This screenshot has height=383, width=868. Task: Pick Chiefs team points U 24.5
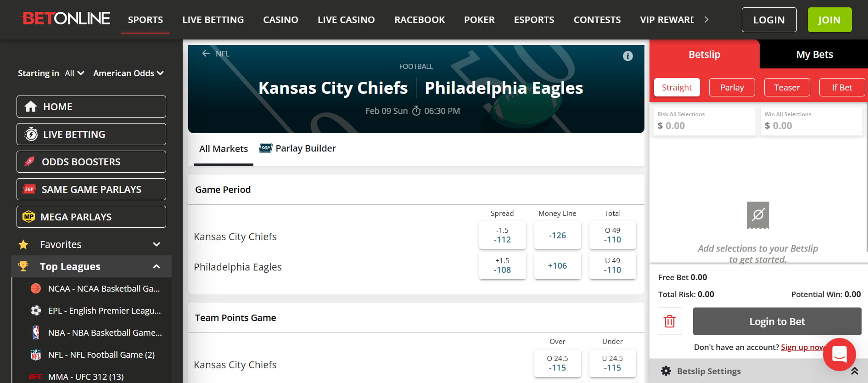tap(612, 363)
